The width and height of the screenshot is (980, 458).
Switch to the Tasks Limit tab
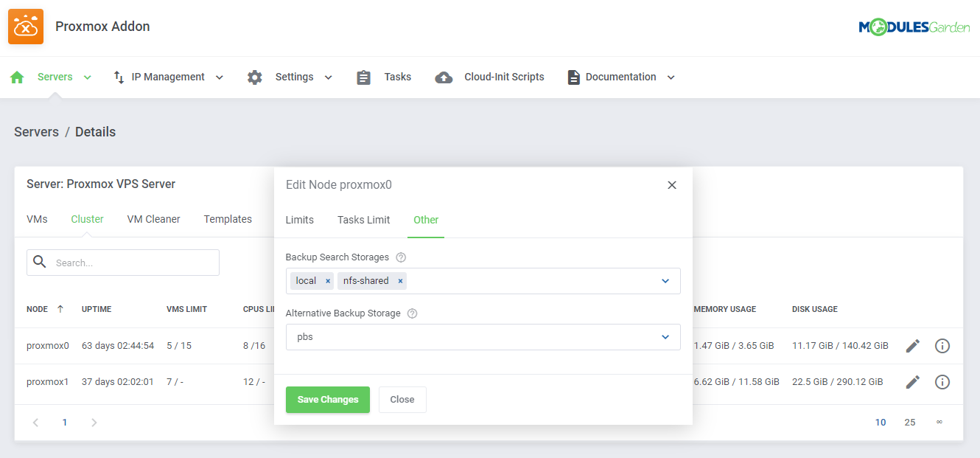[x=363, y=219]
